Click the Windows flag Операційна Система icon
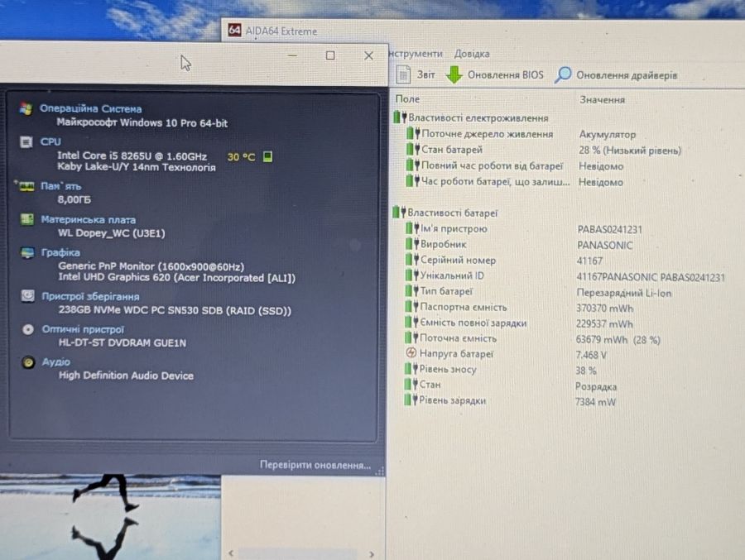 point(26,108)
